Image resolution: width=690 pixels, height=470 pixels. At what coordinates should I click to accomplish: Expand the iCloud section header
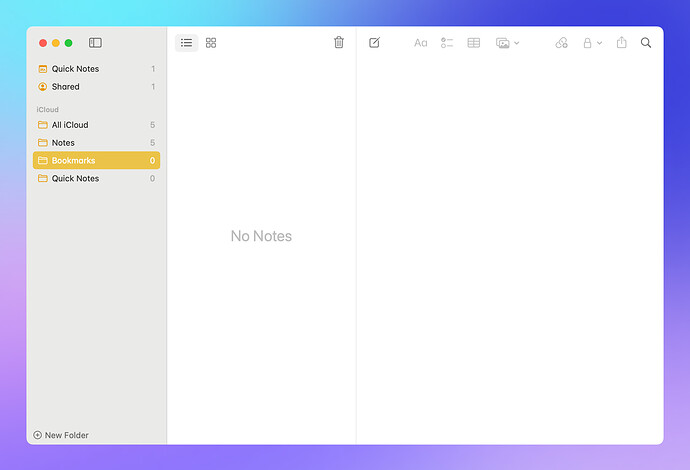[48, 109]
